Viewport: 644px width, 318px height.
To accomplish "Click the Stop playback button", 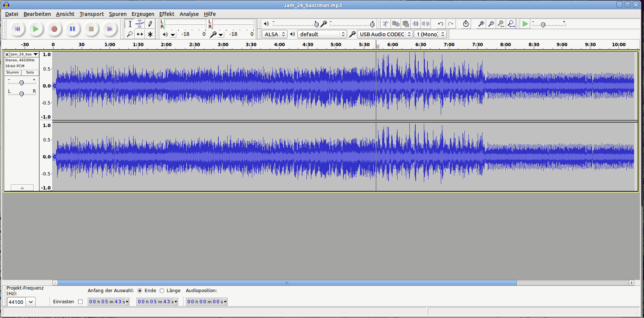I will click(91, 29).
